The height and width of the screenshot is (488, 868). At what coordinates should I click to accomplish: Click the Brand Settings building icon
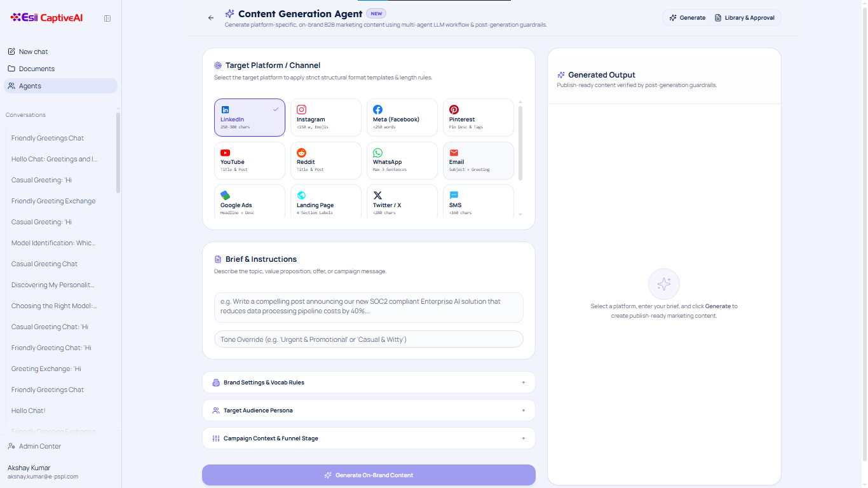tap(216, 383)
